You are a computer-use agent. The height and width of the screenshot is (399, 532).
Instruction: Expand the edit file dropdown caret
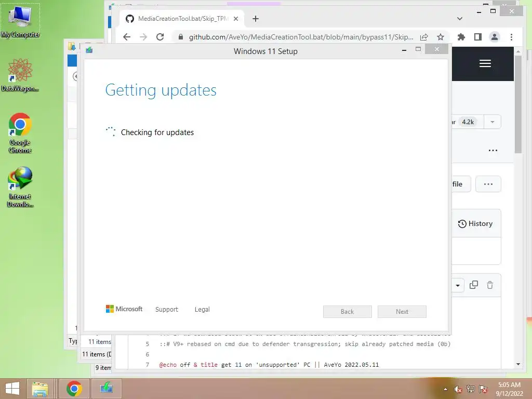458,285
